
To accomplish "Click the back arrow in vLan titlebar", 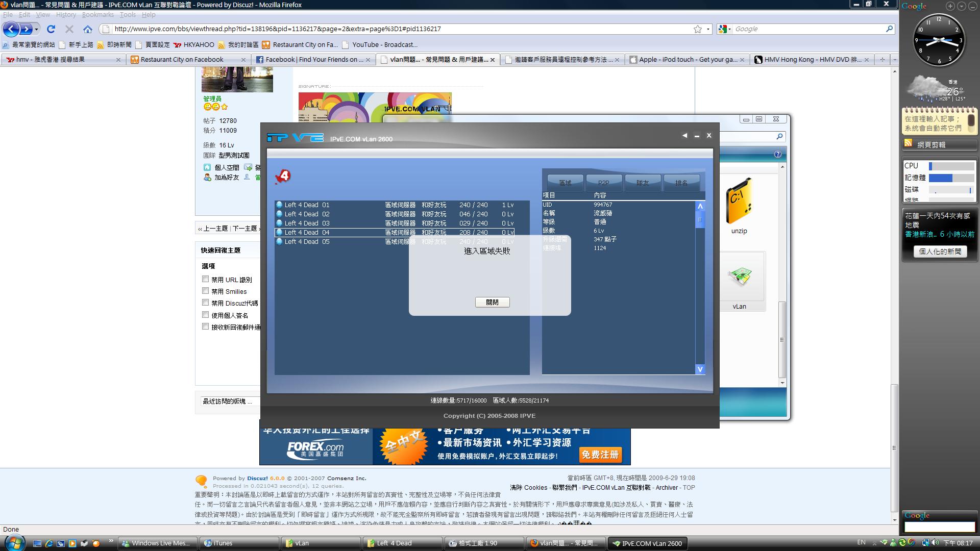I will click(x=684, y=136).
